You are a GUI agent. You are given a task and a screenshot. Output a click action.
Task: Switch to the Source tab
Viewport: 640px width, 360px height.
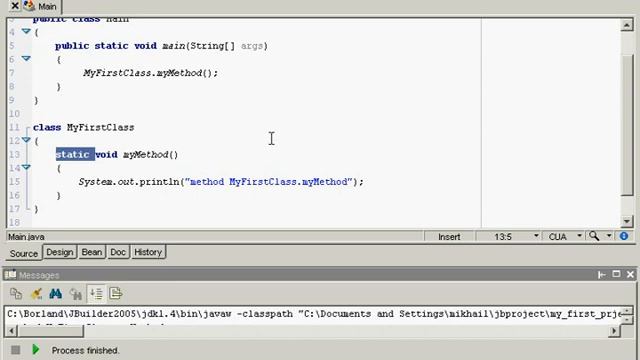click(24, 253)
